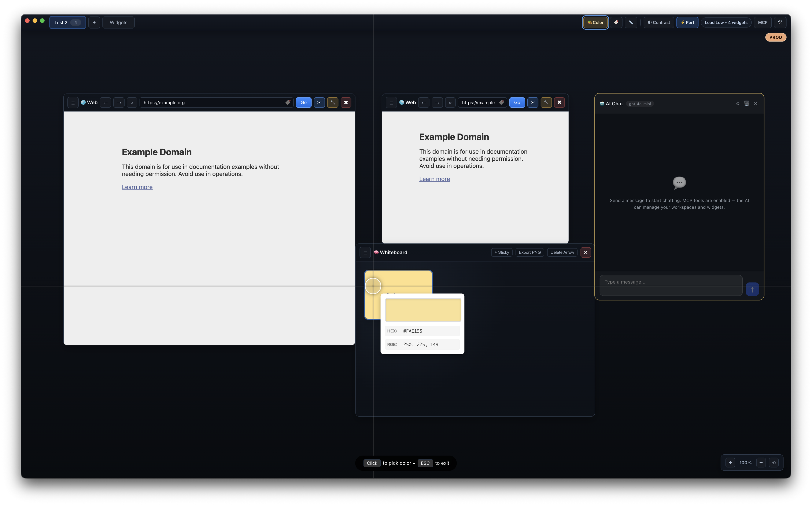Image resolution: width=812 pixels, height=506 pixels.
Task: Activate the ruler measure tool in top toolbar
Action: pos(631,22)
